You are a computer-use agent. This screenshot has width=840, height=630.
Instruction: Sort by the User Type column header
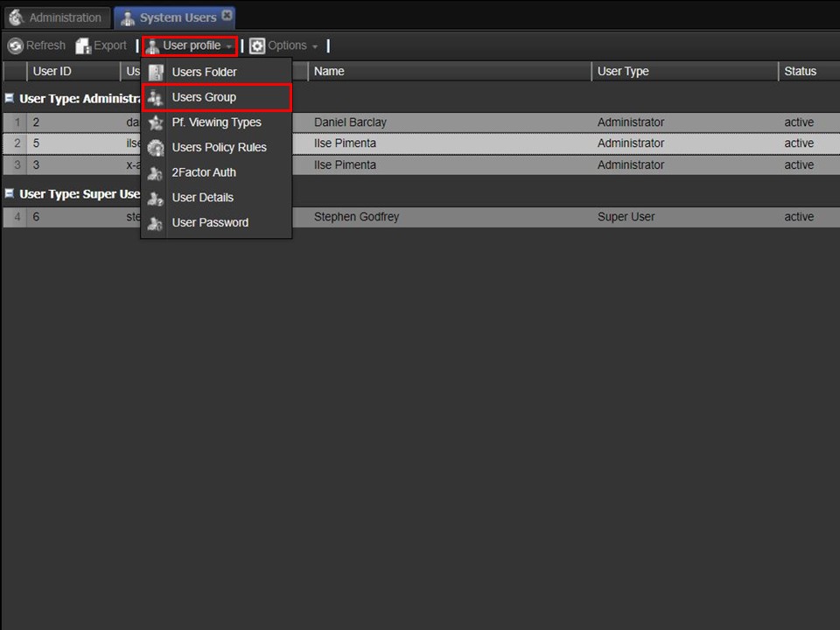[x=623, y=72]
